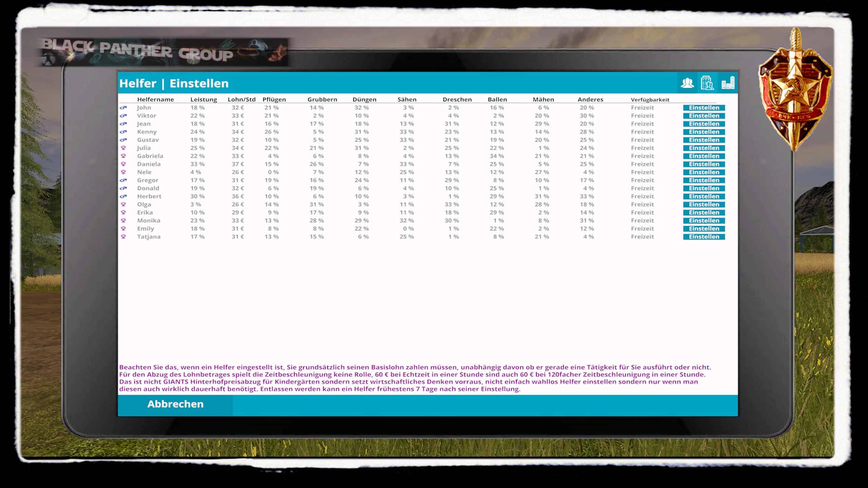868x488 pixels.
Task: Hire Monika using the Einstellen button
Action: [704, 221]
